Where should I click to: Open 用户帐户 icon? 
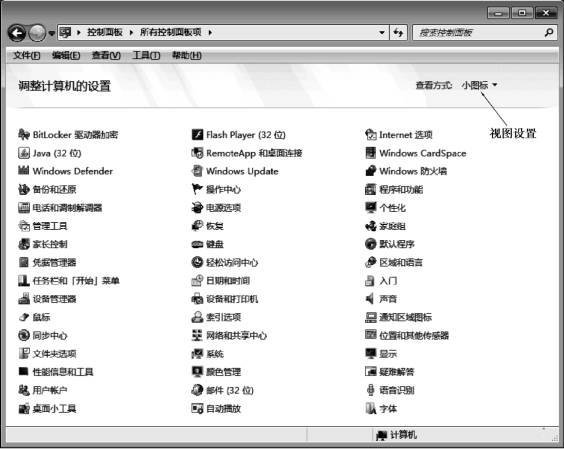coord(24,390)
